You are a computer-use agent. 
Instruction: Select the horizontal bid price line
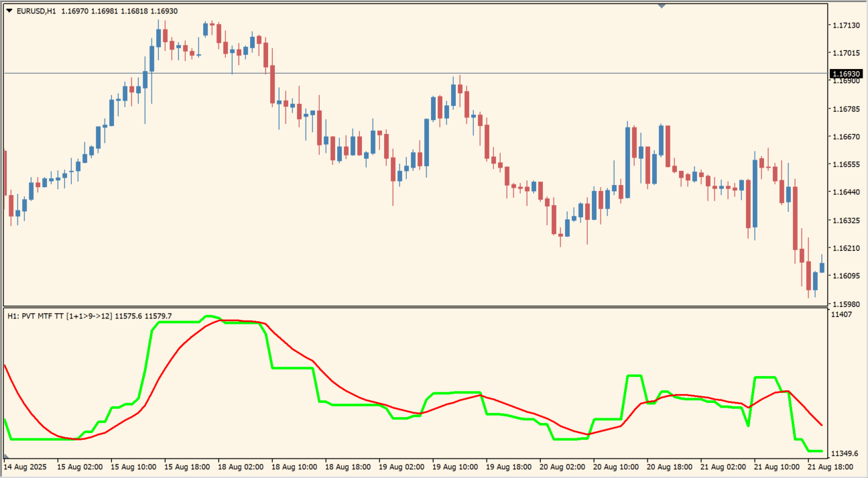(x=402, y=73)
